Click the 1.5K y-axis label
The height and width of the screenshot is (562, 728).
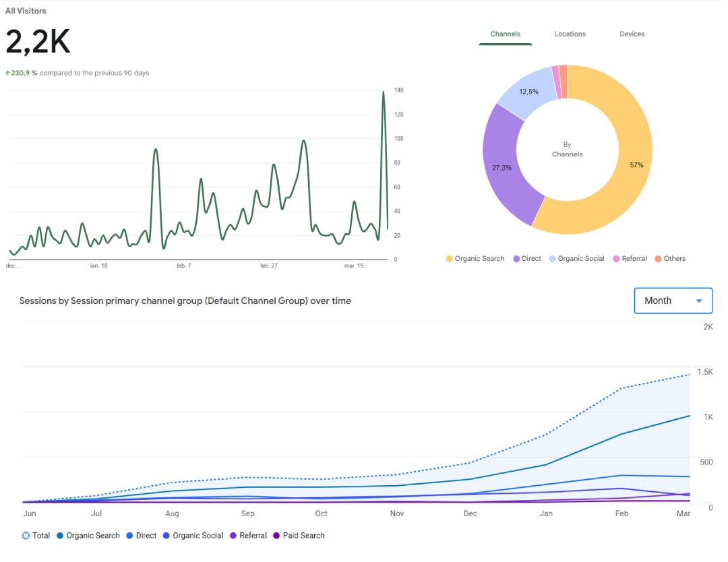coord(705,372)
